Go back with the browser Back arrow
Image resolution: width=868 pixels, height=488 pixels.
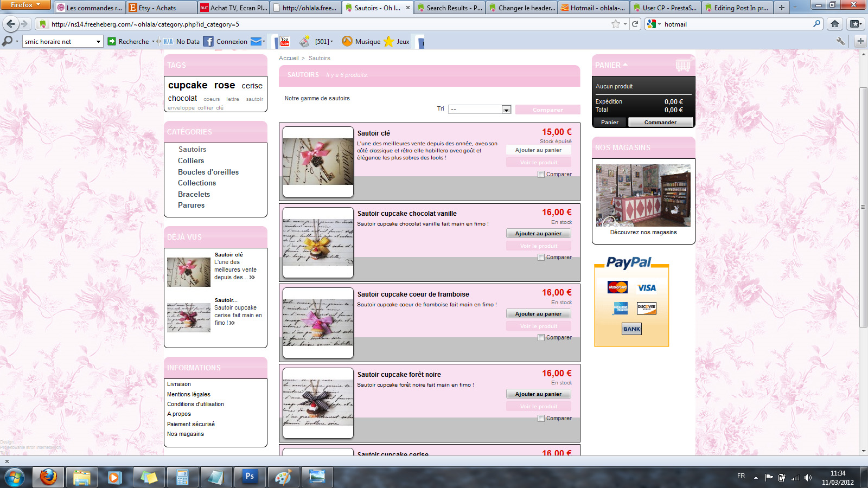click(x=11, y=24)
